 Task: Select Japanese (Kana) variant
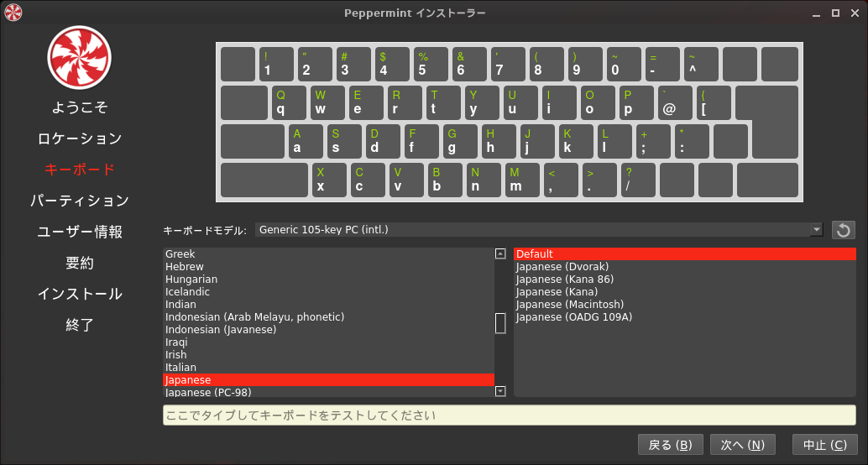685,292
